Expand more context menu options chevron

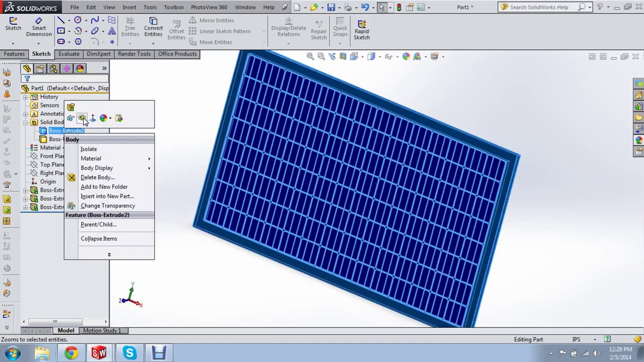pos(109,254)
